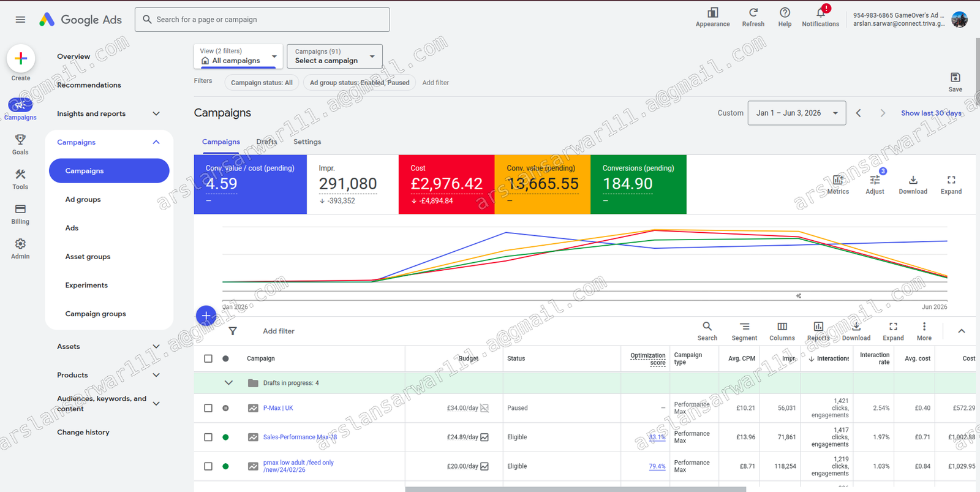Viewport: 980px width, 492px height.
Task: Select the Sales-Performance Max-28 checkbox
Action: click(x=208, y=437)
